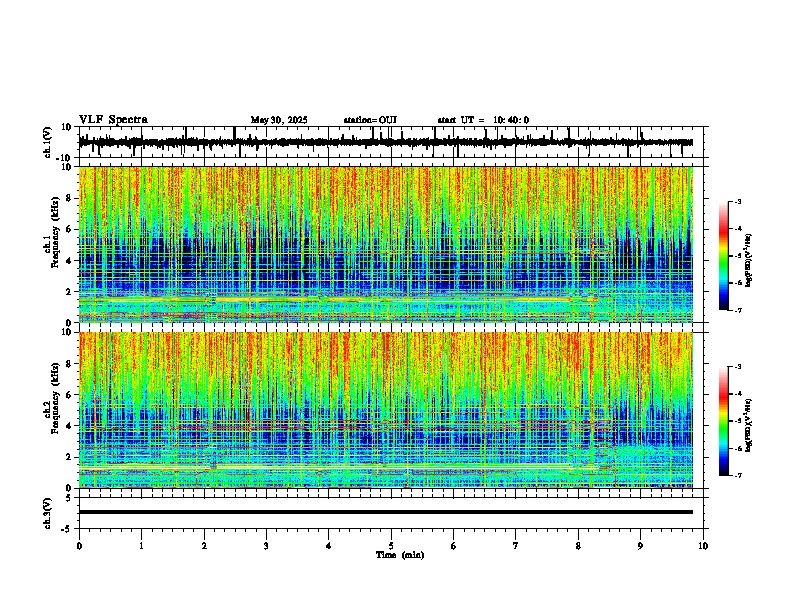The width and height of the screenshot is (792, 612).
Task: Click the ch.1(V) waveform axis label
Action: [47, 142]
